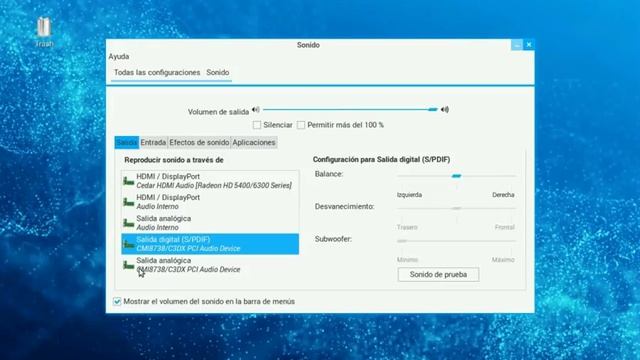
Task: Click Configuración para Salida digital (S/PDIF) heading
Action: (x=381, y=160)
